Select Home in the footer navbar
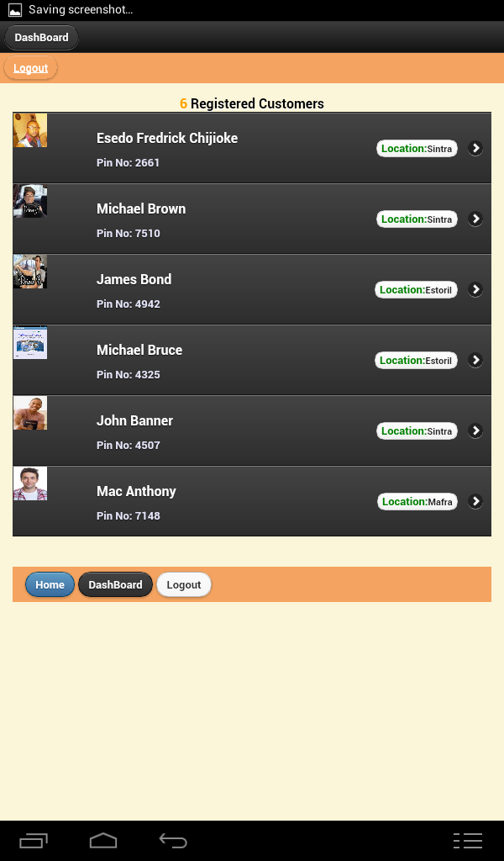This screenshot has width=504, height=861. tap(50, 585)
